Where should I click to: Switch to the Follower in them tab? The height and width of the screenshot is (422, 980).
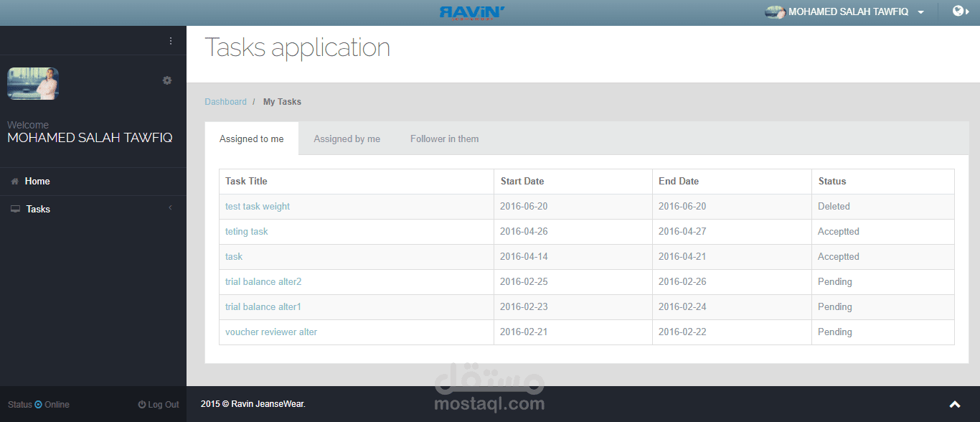point(445,139)
